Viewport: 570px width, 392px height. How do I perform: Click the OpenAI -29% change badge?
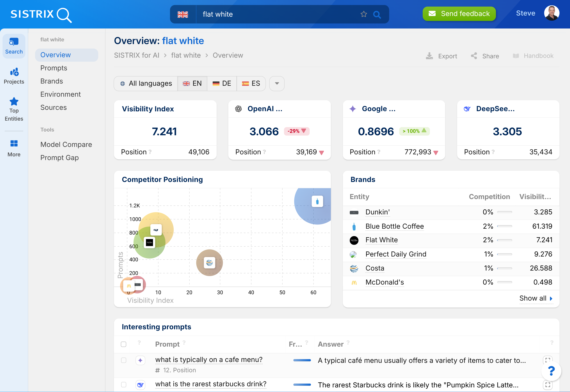(297, 131)
